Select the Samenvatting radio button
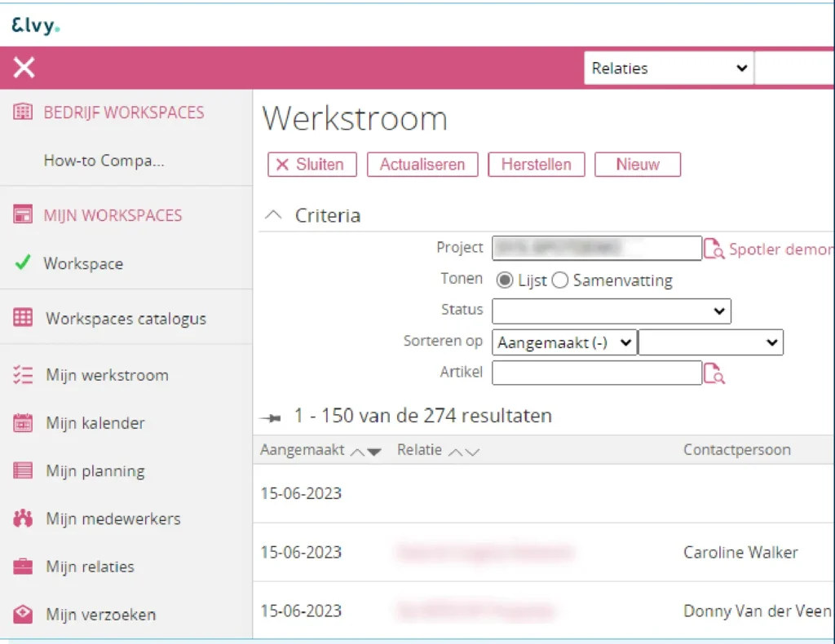Screen dimensions: 835x644 (x=559, y=280)
